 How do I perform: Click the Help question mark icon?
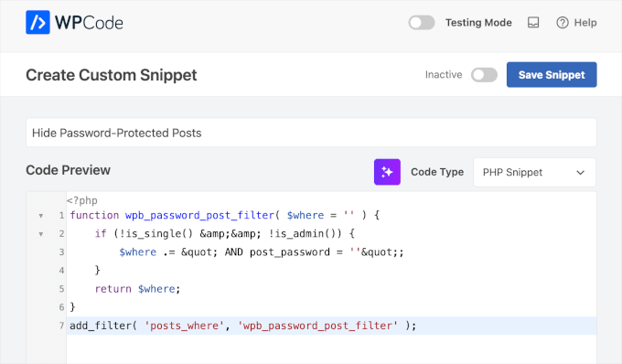point(563,23)
